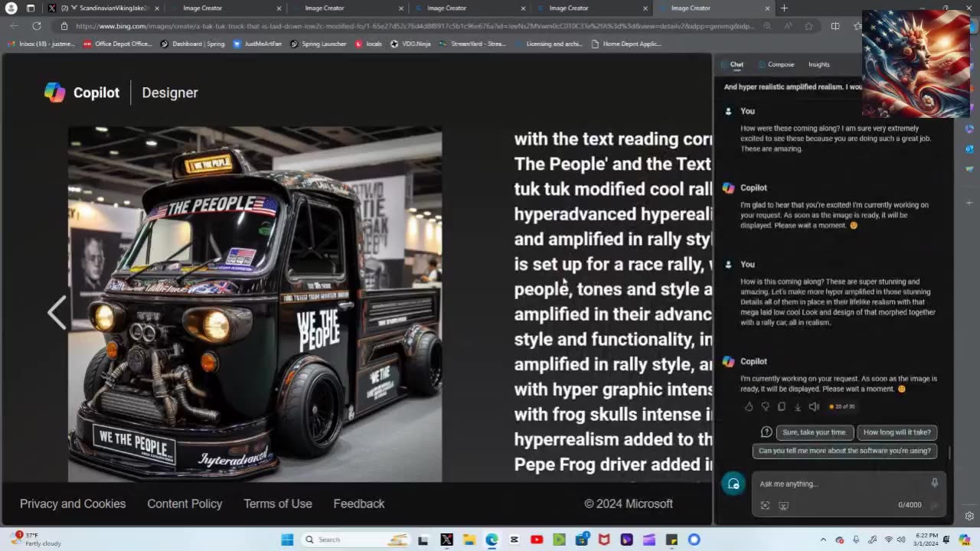The image size is (980, 551).
Task: Open the Edge profile icon
Action: (11, 8)
